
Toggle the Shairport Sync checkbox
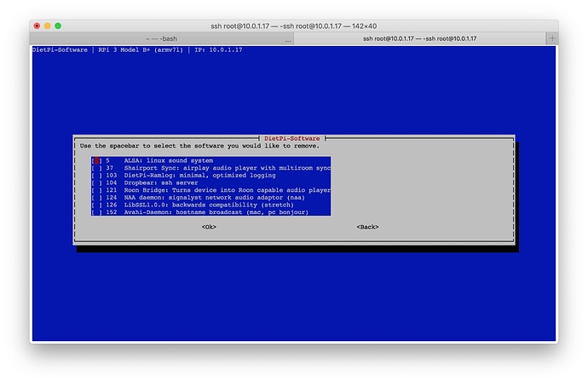pos(96,168)
